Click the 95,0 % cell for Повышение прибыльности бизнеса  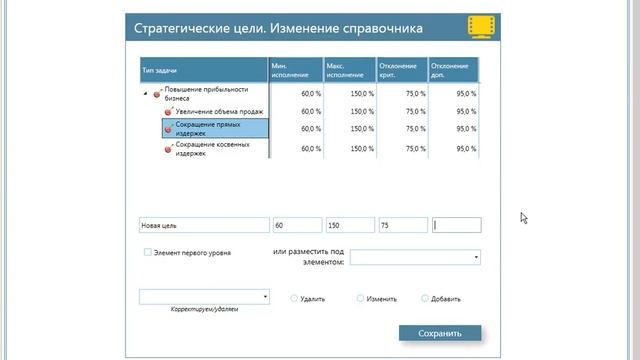pyautogui.click(x=466, y=93)
